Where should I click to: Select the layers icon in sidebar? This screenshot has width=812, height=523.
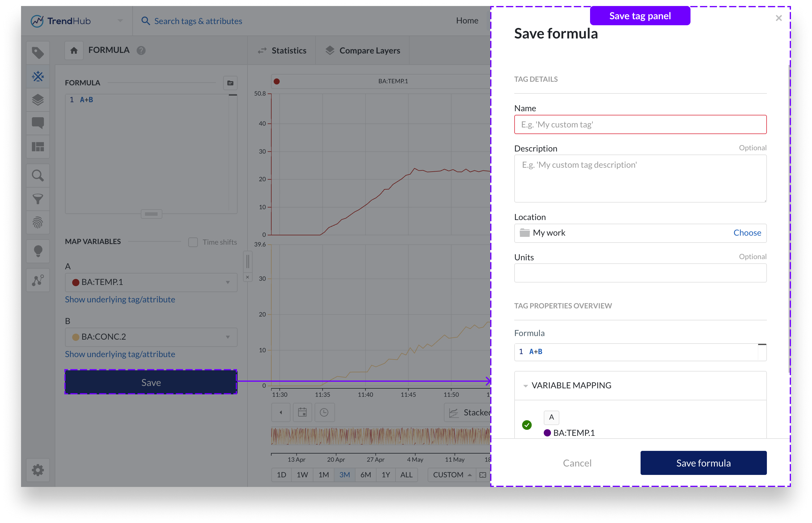tap(38, 100)
